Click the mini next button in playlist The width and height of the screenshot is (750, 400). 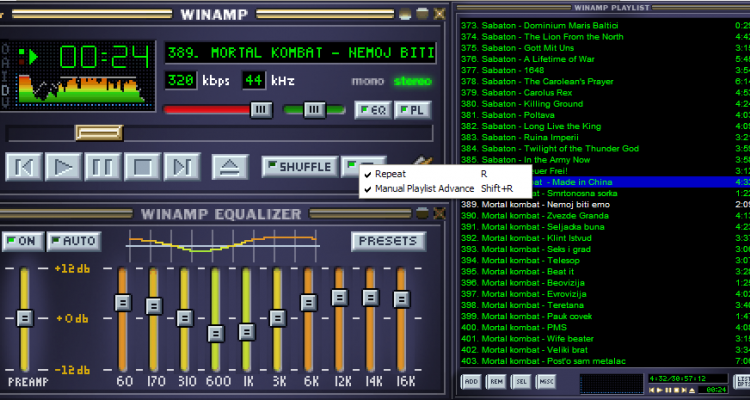(684, 390)
